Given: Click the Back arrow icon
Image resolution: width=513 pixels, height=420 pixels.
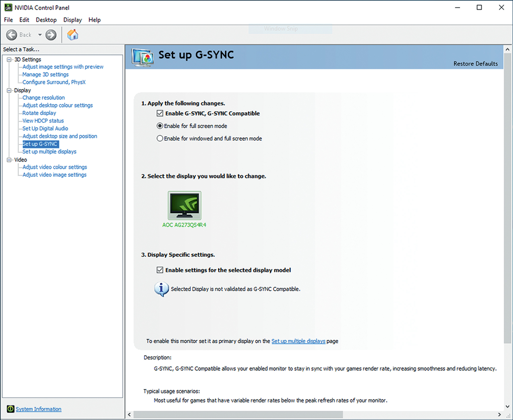Looking at the screenshot, I should tap(12, 35).
